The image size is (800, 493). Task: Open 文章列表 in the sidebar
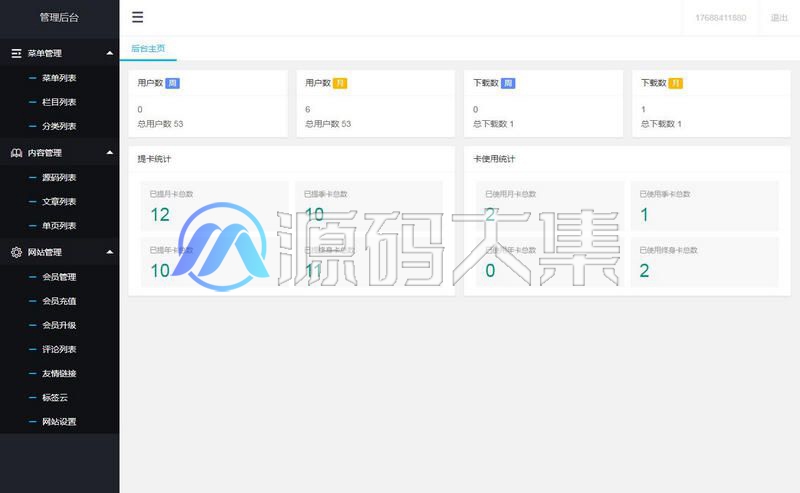[x=60, y=202]
